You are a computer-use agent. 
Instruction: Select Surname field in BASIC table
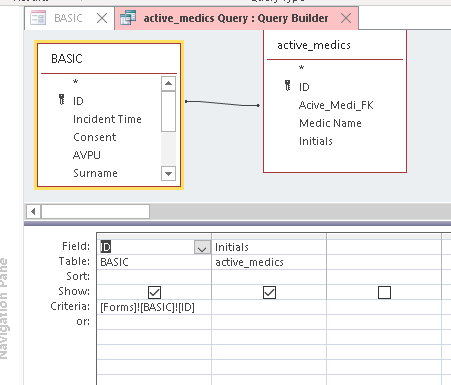coord(95,173)
